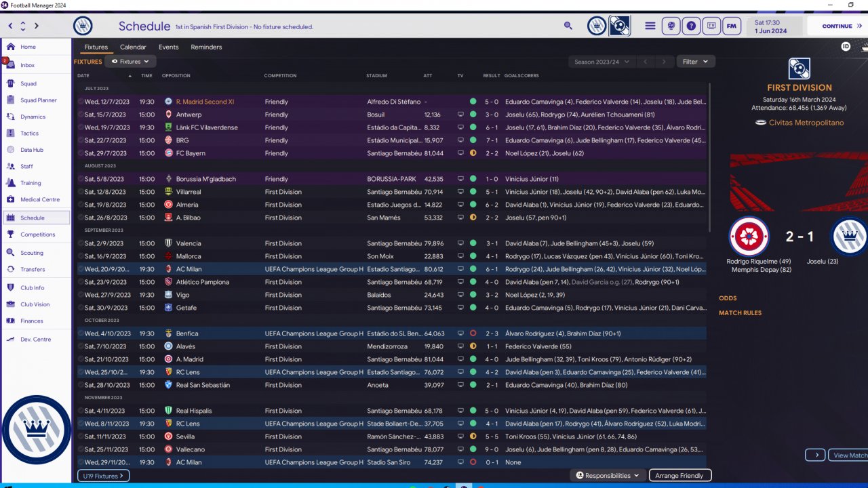Go to Squad Planner in the sidebar
868x488 pixels.
36,100
